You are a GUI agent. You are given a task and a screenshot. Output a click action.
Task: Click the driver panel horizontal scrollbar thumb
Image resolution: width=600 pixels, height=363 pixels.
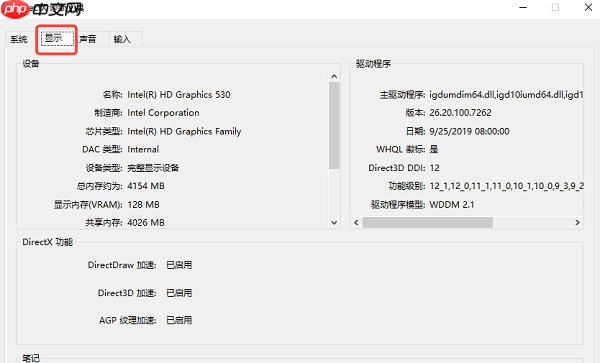427,223
